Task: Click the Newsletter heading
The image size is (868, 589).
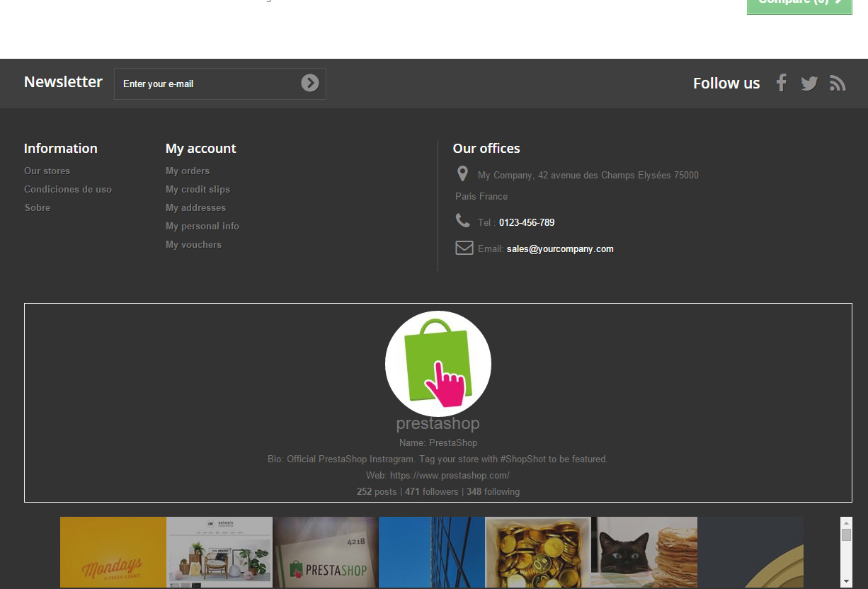Action: click(63, 82)
